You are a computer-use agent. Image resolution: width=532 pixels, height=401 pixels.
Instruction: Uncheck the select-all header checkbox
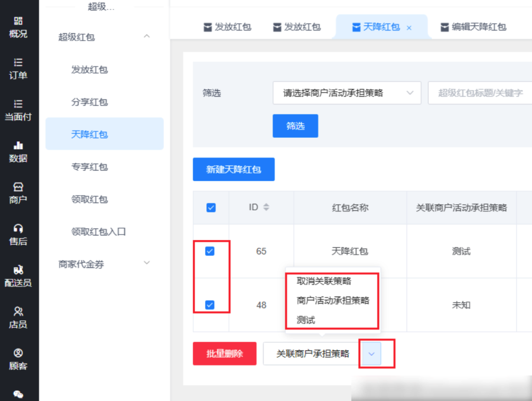(x=211, y=208)
